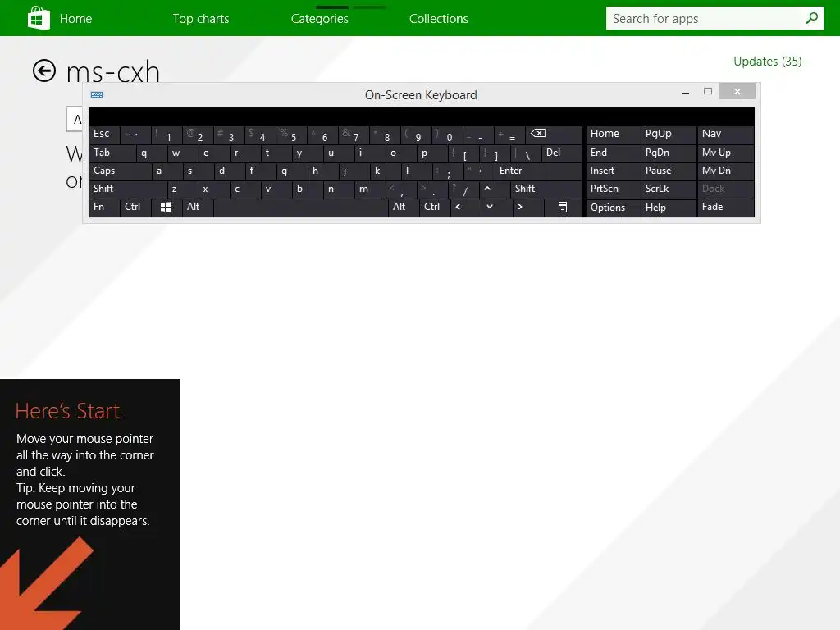Click the Insert key
Screen dimensions: 840x630
pos(614,171)
